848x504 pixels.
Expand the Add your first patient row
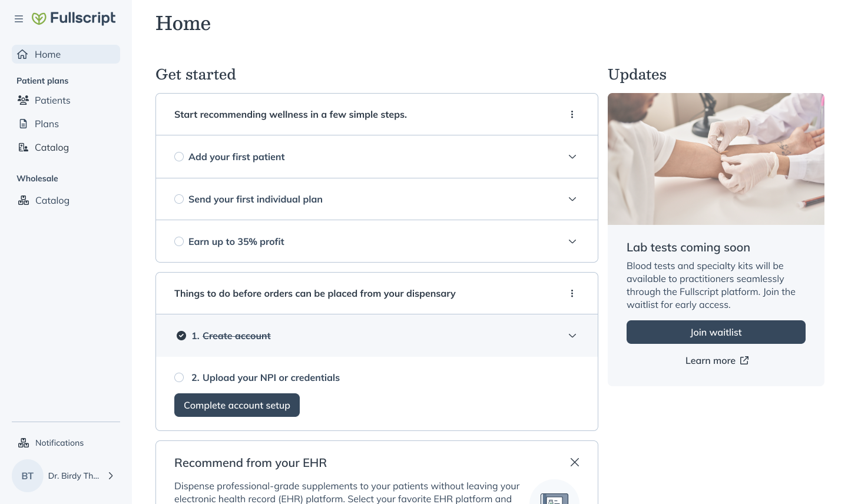click(377, 157)
